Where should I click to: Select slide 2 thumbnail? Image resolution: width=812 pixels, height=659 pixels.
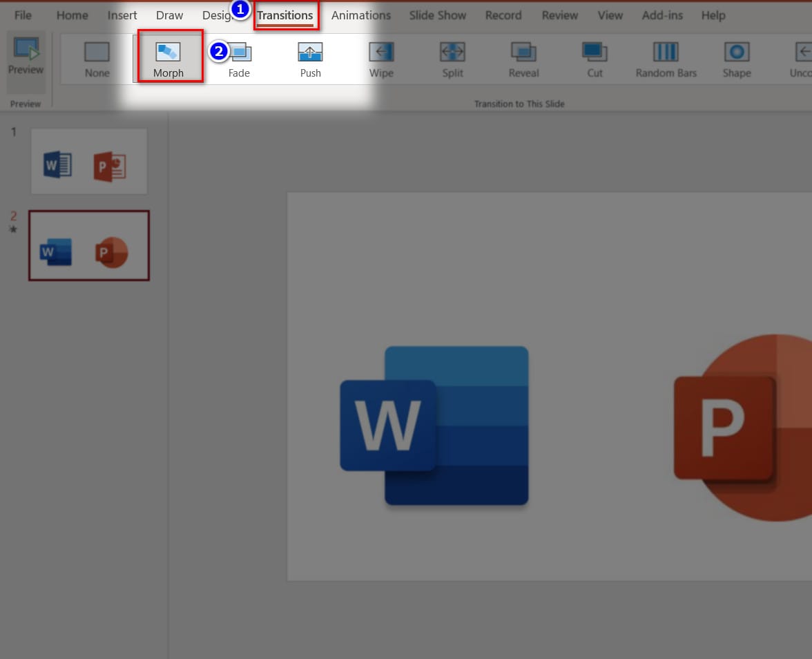[88, 246]
